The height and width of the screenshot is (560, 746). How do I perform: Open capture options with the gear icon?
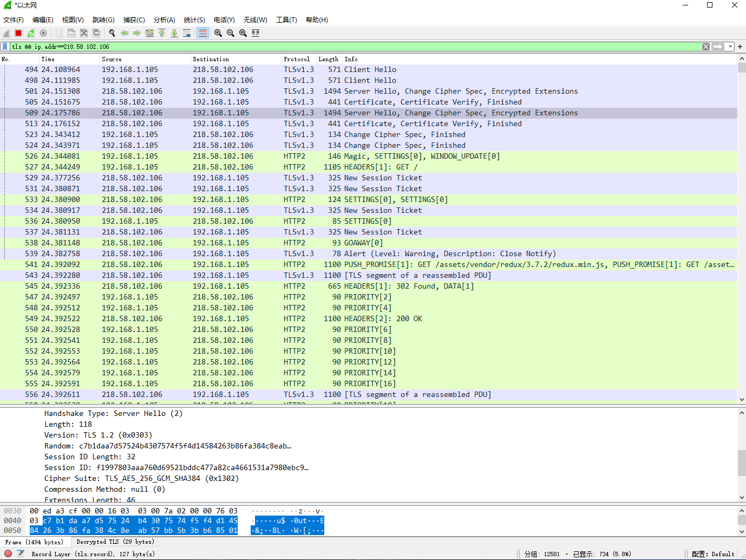coord(43,33)
